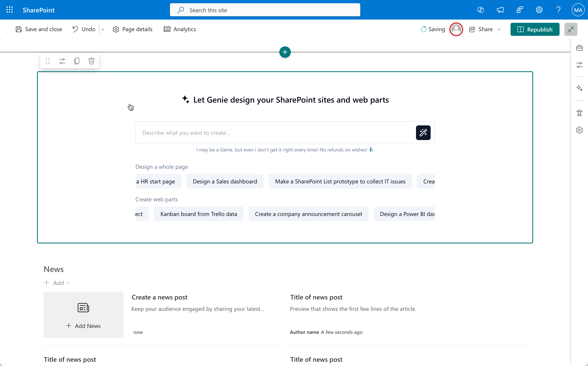This screenshot has height=366, width=588.
Task: Select Make a SharePoint List prototype suggestion
Action: pos(340,181)
